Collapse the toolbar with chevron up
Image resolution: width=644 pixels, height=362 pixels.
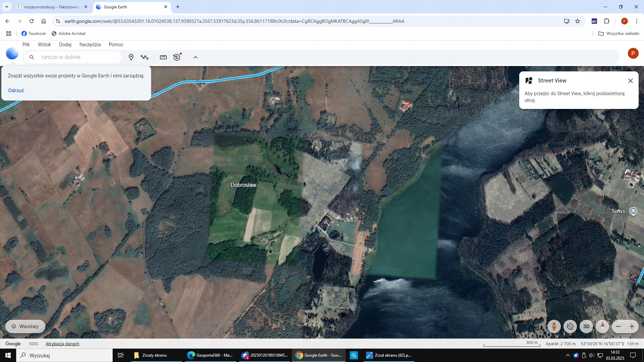point(196,57)
